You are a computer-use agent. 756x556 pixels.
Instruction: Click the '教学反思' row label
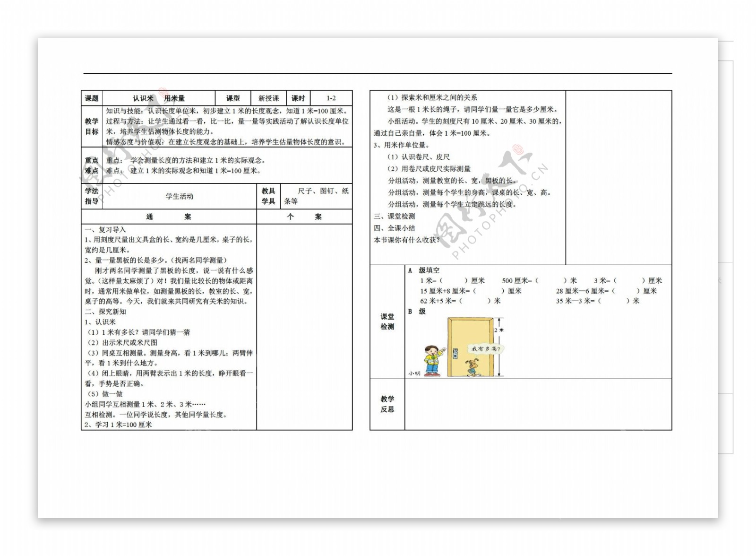pos(387,404)
